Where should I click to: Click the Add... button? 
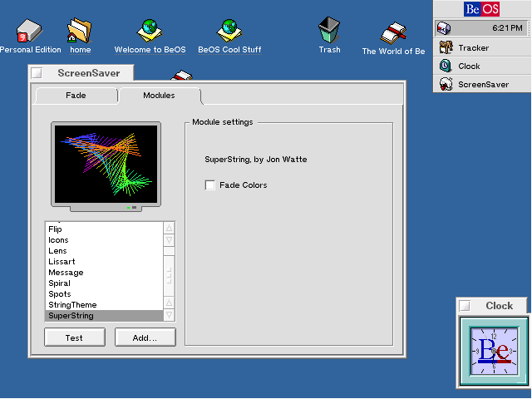coord(145,337)
